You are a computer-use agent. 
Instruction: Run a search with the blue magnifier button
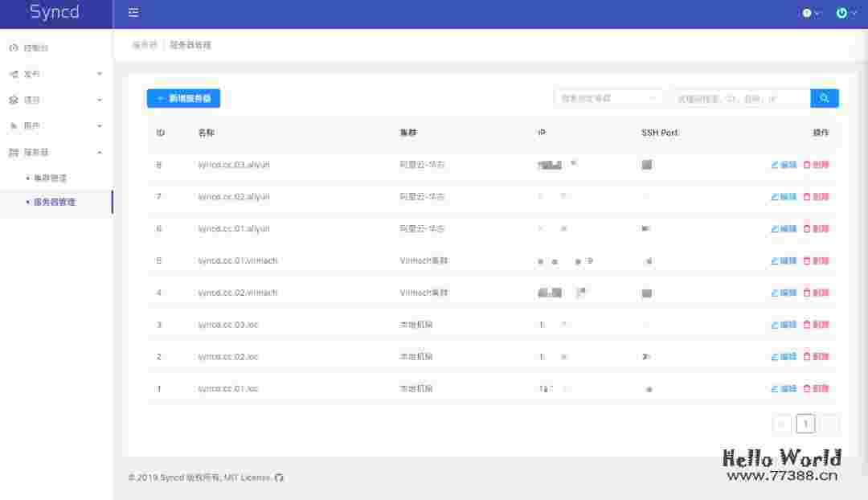tap(825, 97)
